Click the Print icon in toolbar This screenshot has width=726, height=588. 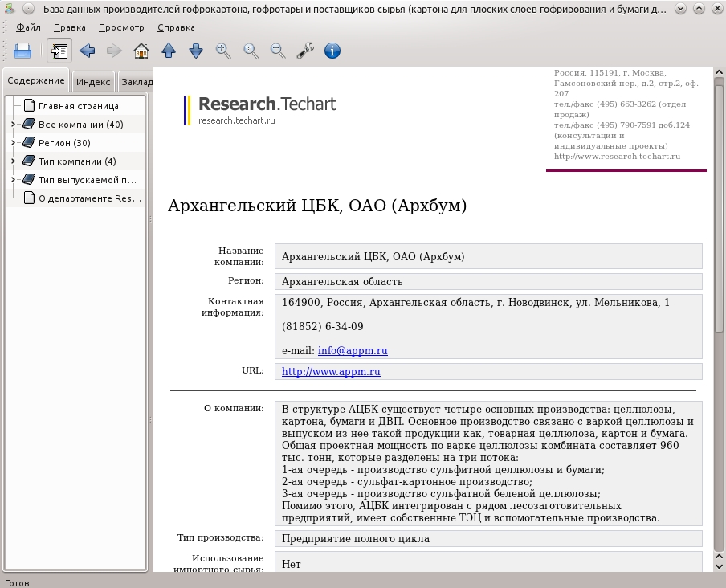point(22,51)
